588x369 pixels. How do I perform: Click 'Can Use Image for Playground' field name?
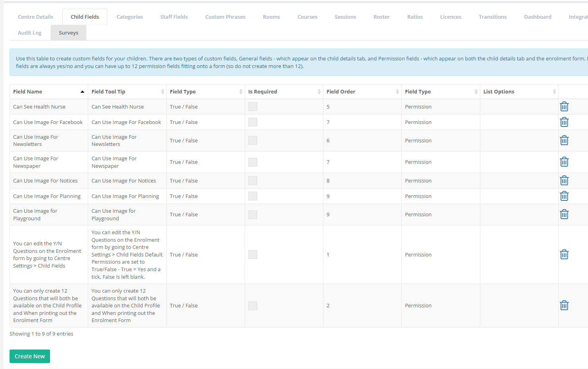pos(35,215)
